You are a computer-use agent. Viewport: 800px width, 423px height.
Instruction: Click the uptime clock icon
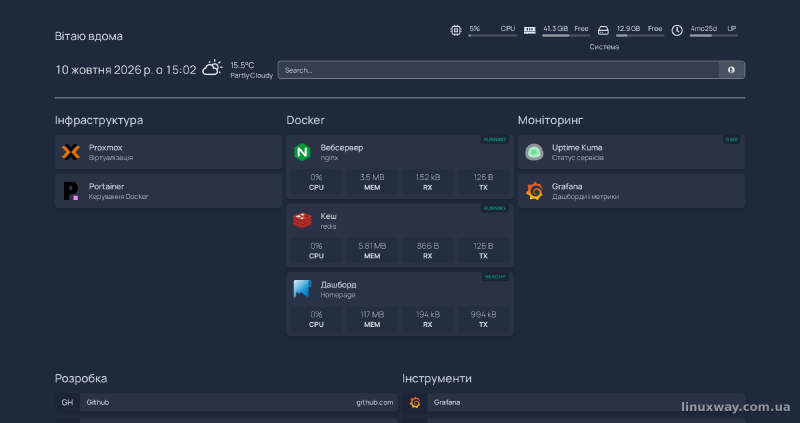click(x=677, y=31)
